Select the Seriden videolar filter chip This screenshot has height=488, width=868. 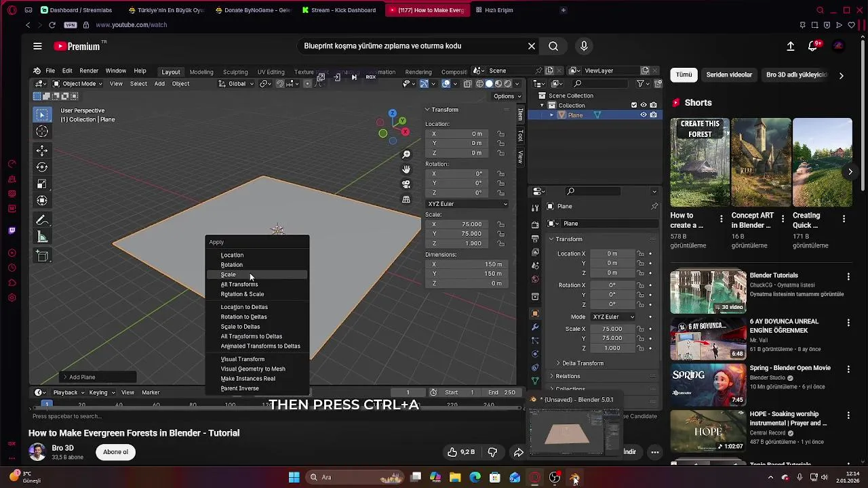coord(729,75)
